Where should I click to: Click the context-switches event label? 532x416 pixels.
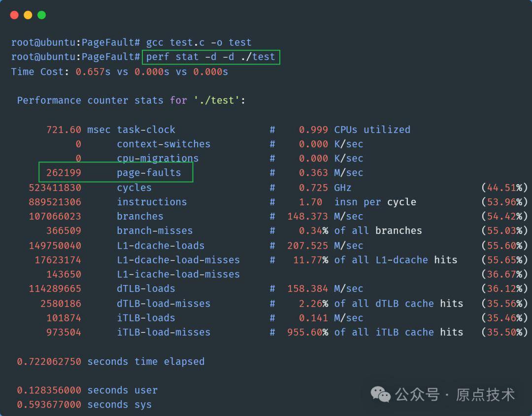[164, 144]
